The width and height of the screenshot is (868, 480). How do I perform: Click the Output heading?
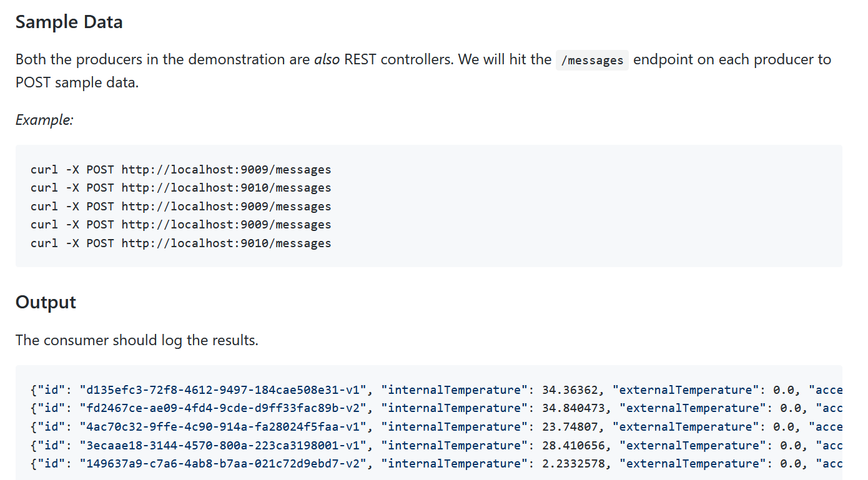pyautogui.click(x=46, y=302)
